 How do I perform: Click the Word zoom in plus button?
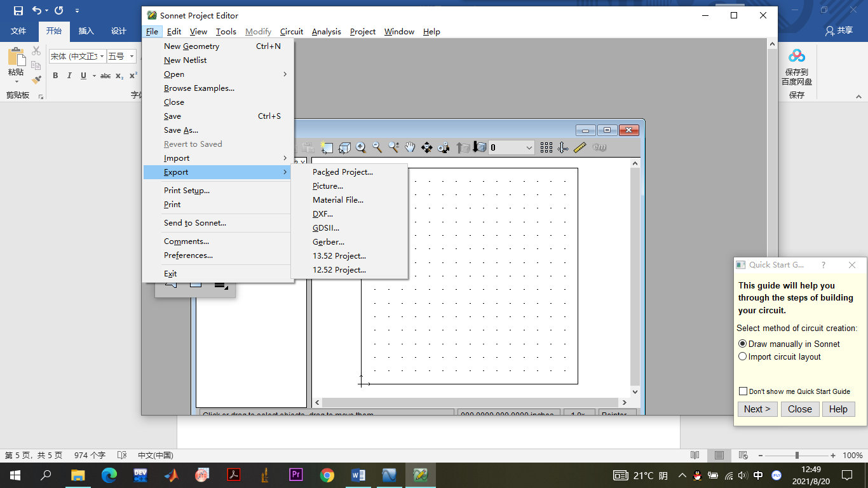coord(833,456)
